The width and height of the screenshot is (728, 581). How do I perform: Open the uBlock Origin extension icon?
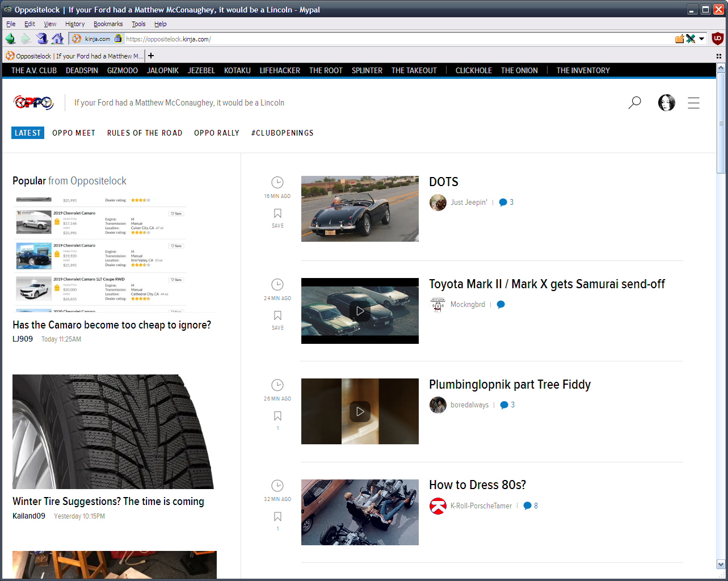[x=718, y=39]
